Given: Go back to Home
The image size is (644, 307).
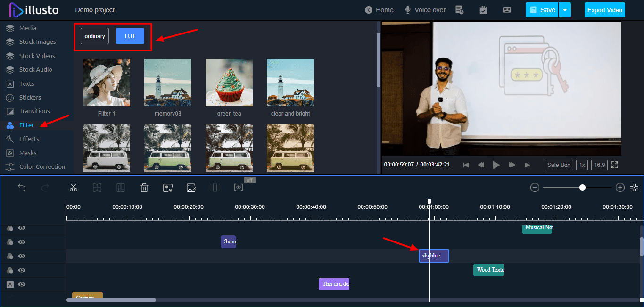Looking at the screenshot, I should click(x=379, y=10).
